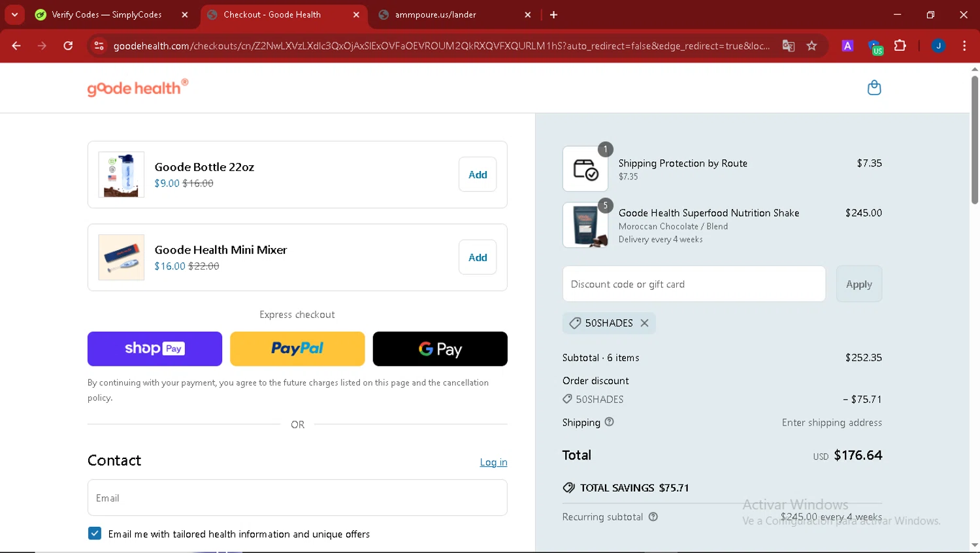Open Chrome three-dot menu
Image resolution: width=980 pixels, height=553 pixels.
(964, 46)
